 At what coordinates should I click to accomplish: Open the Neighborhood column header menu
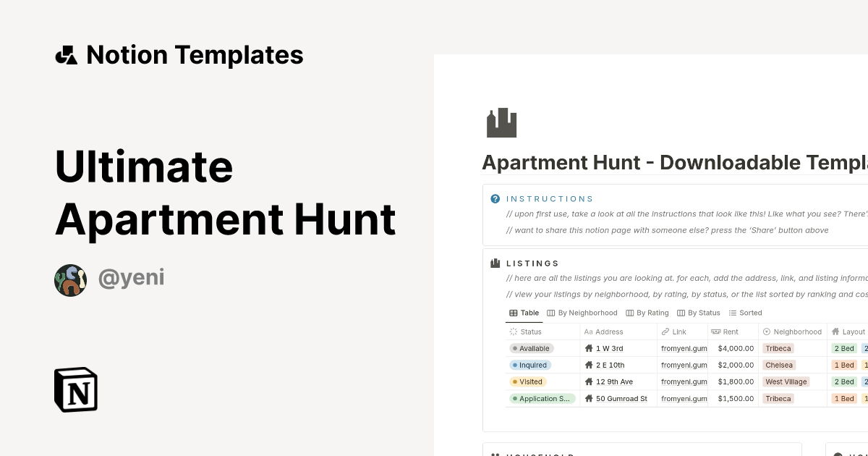pos(793,332)
